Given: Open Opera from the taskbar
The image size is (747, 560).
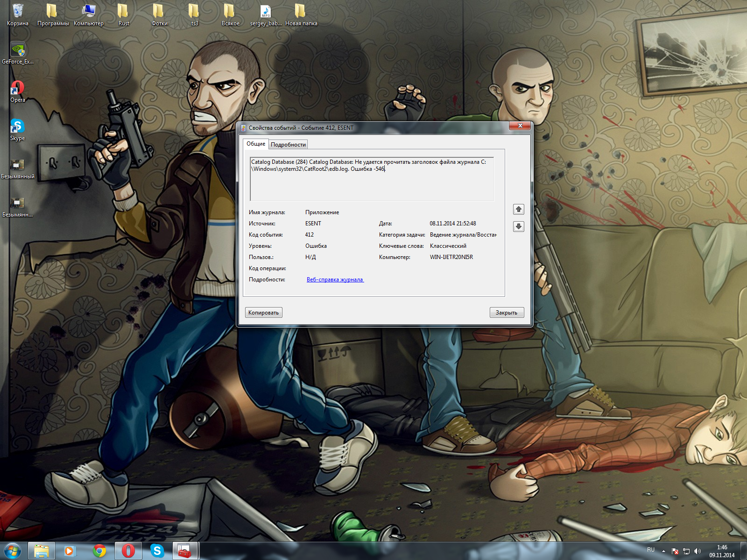Looking at the screenshot, I should point(128,551).
